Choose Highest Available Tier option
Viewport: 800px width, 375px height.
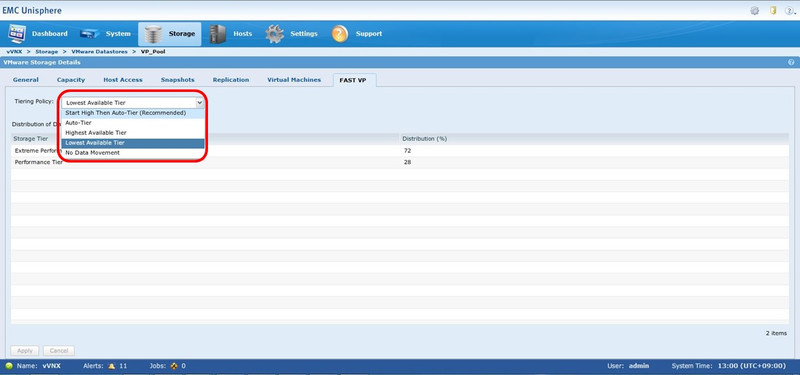133,133
